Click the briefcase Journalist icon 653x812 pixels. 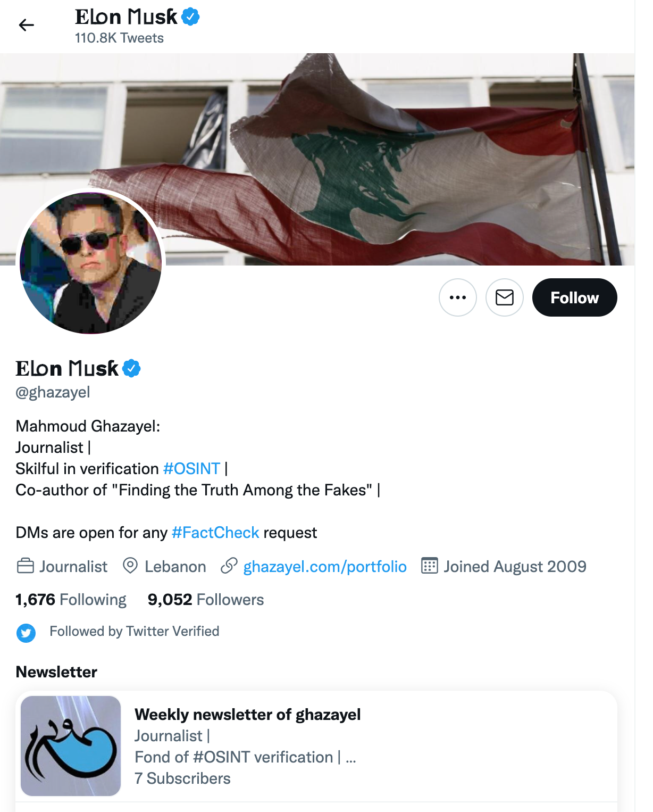click(26, 566)
